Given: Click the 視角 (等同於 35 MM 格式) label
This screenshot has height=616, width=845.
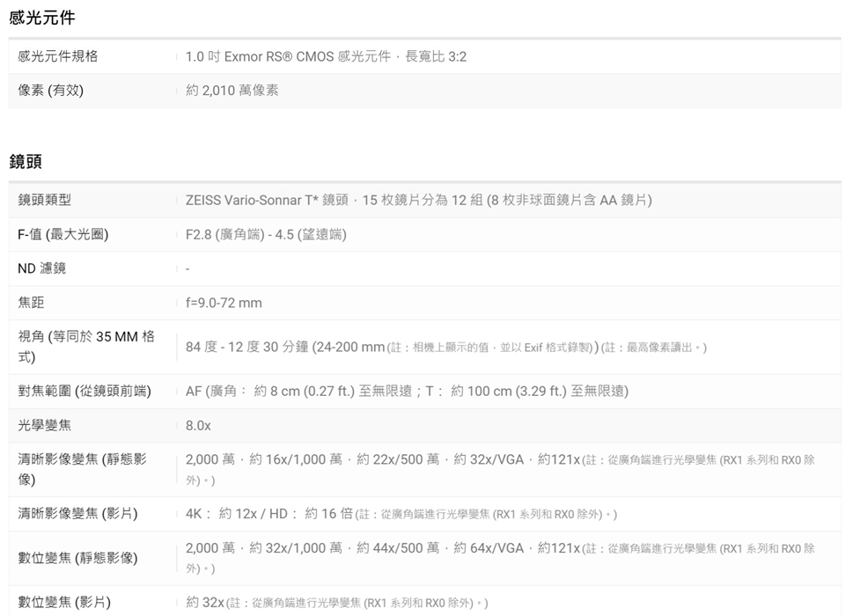Looking at the screenshot, I should point(86,347).
